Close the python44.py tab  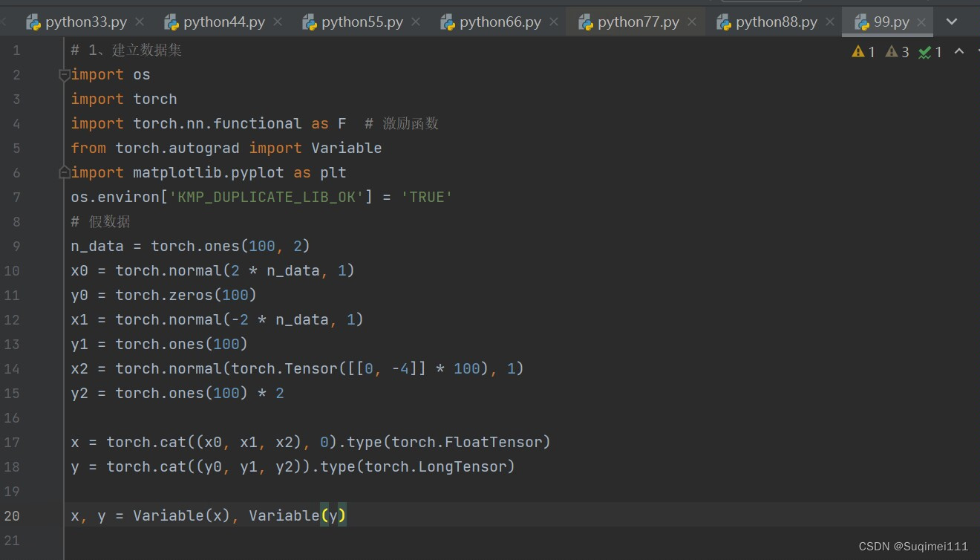278,22
